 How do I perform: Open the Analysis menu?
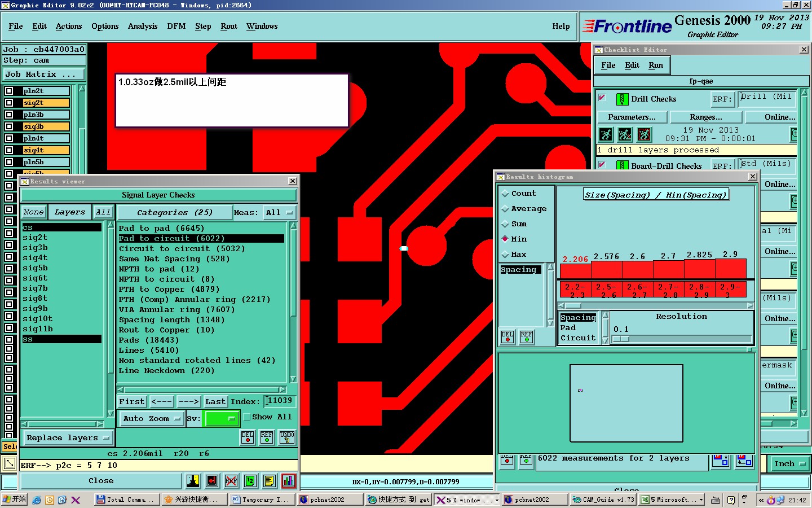click(x=143, y=27)
